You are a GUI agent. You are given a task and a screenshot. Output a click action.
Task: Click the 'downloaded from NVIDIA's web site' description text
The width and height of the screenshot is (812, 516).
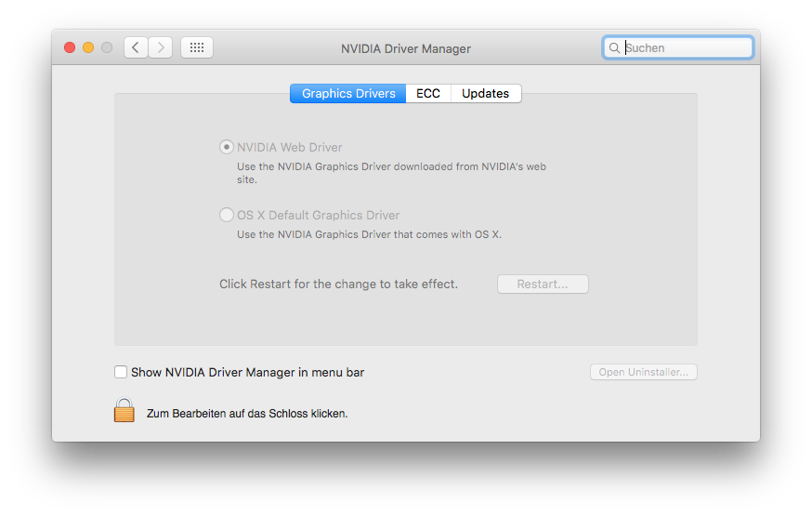click(x=391, y=173)
